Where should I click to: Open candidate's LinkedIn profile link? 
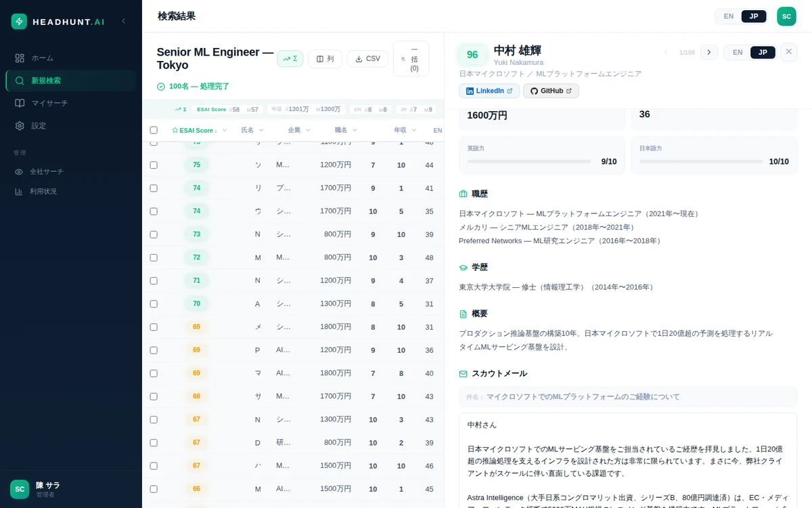pyautogui.click(x=489, y=91)
